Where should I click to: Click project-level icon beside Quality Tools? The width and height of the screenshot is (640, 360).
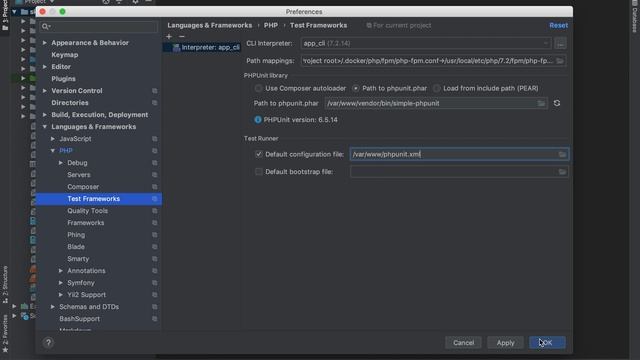point(155,211)
